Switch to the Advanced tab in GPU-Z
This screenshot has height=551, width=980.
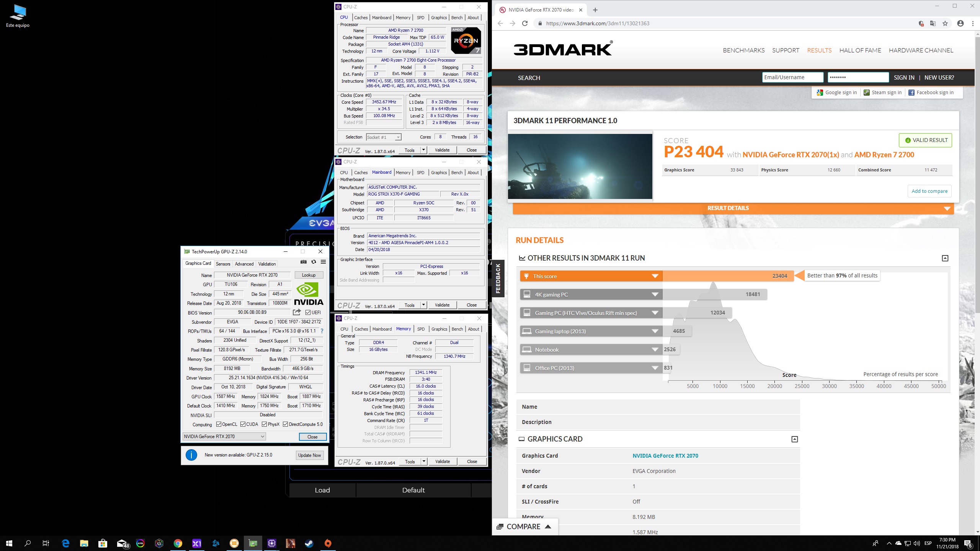(x=244, y=264)
